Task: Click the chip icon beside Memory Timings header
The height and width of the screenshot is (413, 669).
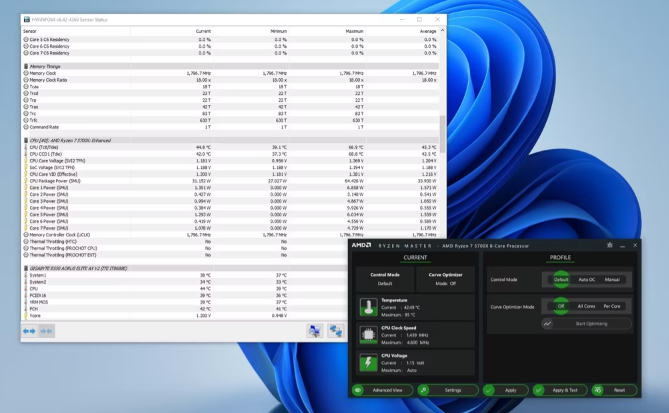Action: [26, 66]
